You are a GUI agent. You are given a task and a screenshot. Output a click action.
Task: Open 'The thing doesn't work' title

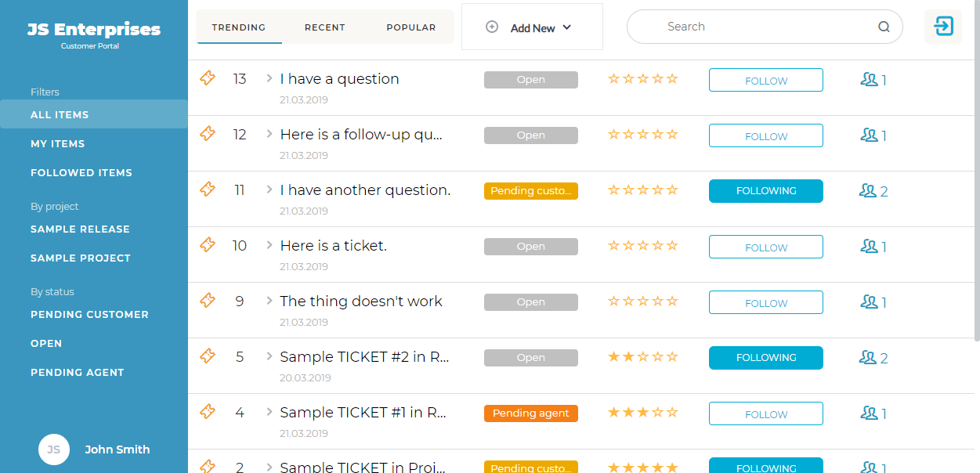point(361,301)
